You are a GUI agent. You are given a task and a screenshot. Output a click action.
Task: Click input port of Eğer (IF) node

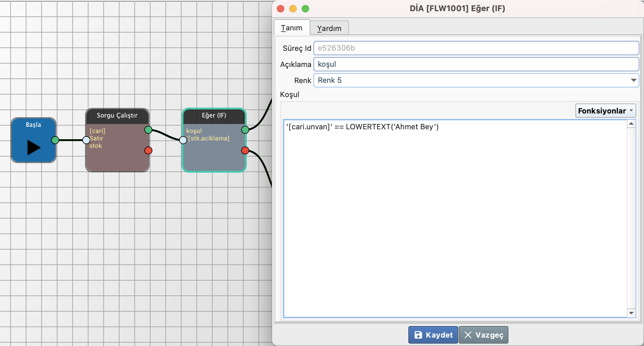click(x=183, y=140)
